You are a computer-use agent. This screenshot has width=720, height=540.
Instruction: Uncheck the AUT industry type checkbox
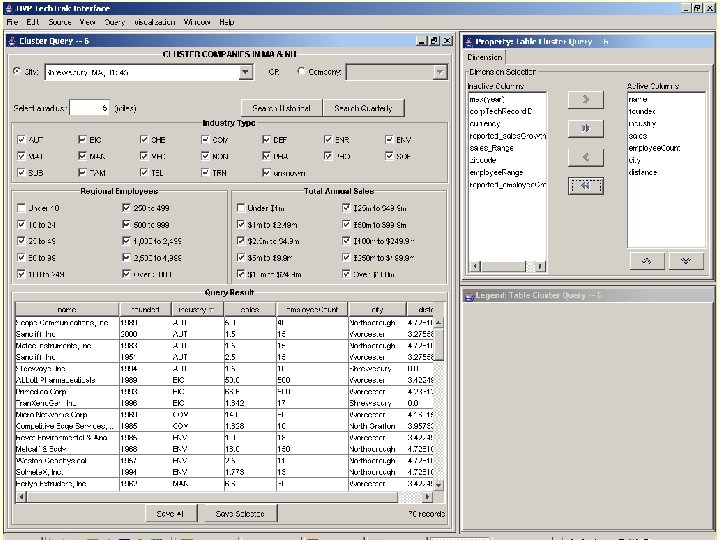(22, 140)
